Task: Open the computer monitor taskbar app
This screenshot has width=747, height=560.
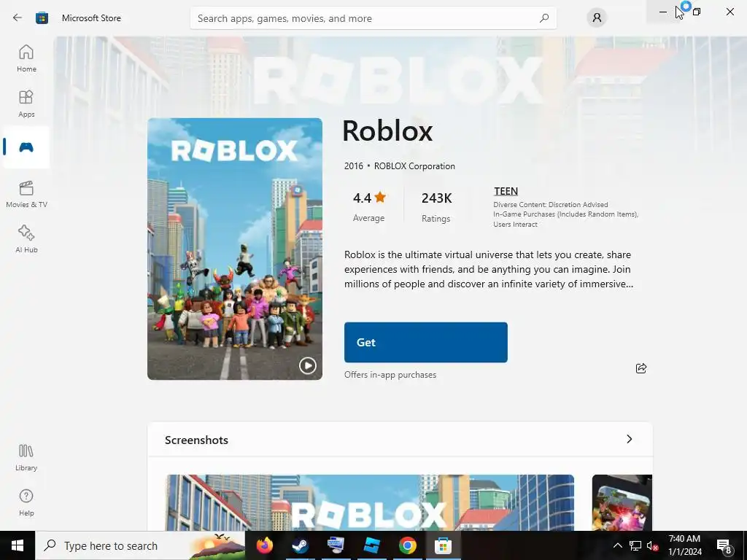Action: click(336, 545)
